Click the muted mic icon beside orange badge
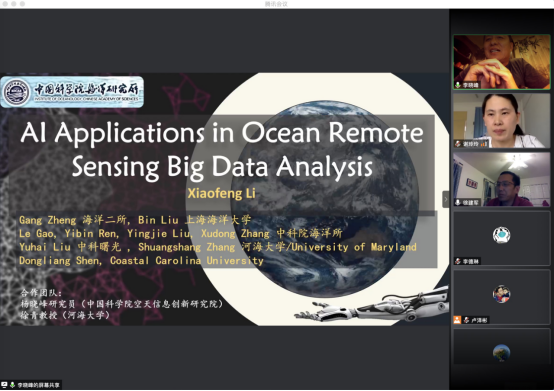 pos(466,320)
